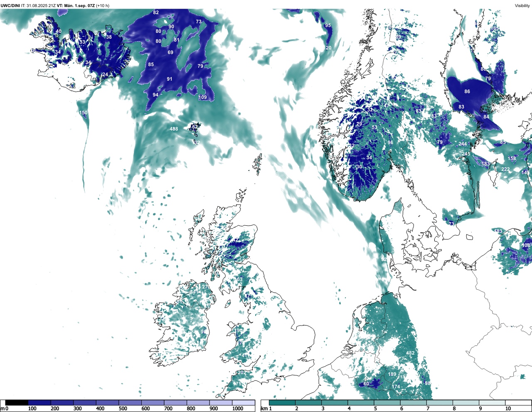Select the 100–200 m dark navy swatch
This screenshot has width=532, height=412.
pos(39,403)
